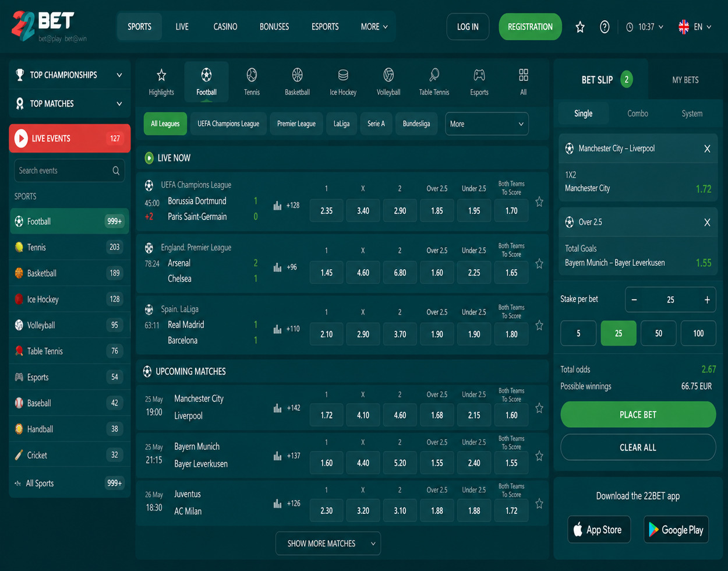Pick Arsenal win odds 1.45
Viewport: 728px width, 571px height.
pyautogui.click(x=326, y=273)
